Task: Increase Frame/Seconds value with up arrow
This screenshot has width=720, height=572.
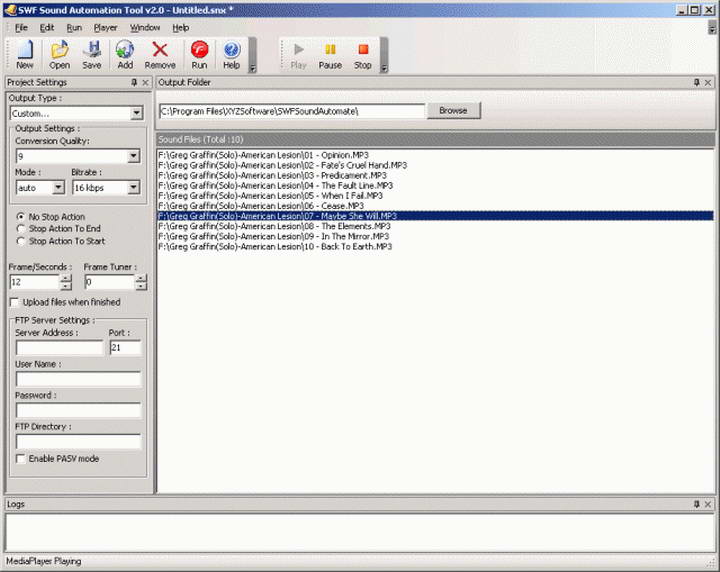Action: pyautogui.click(x=66, y=278)
